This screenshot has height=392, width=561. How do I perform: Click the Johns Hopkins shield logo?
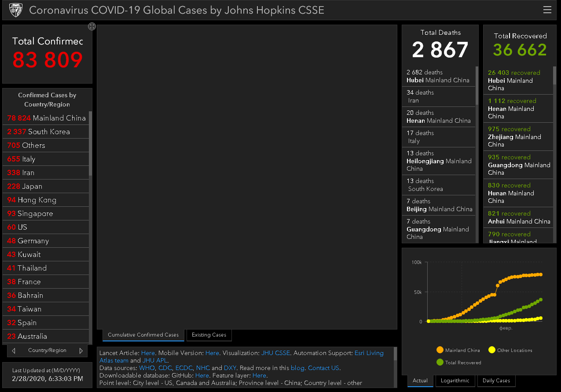click(x=16, y=10)
